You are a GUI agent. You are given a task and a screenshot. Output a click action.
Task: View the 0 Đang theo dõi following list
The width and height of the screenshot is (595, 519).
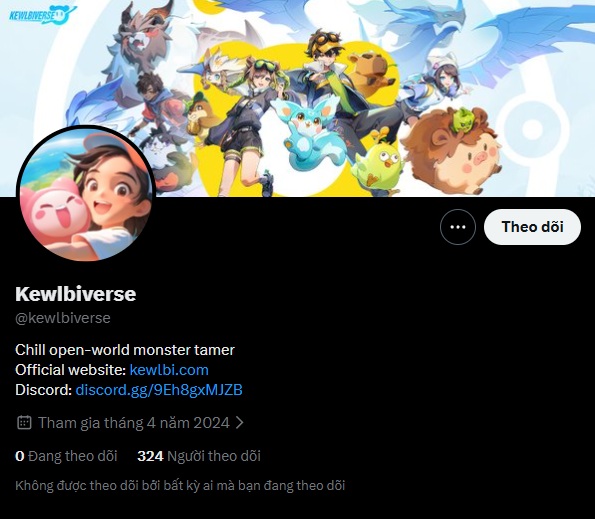(66, 456)
